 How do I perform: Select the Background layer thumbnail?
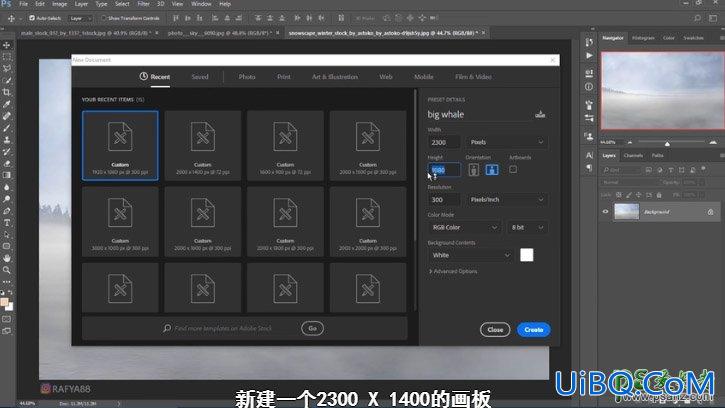click(x=627, y=212)
